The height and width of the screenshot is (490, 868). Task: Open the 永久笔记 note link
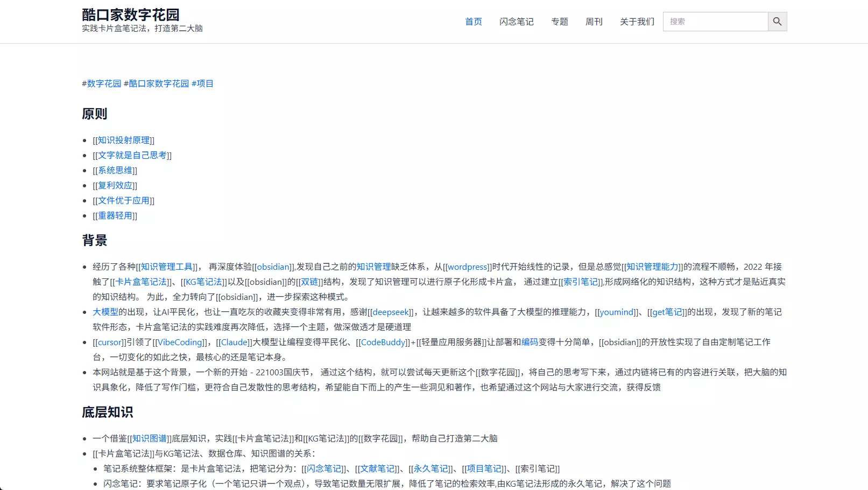tap(431, 468)
